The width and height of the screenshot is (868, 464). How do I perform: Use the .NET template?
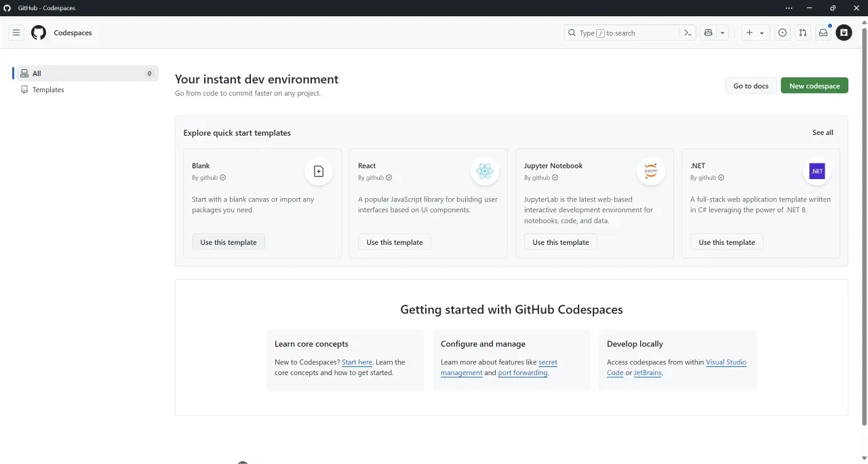[x=727, y=242]
